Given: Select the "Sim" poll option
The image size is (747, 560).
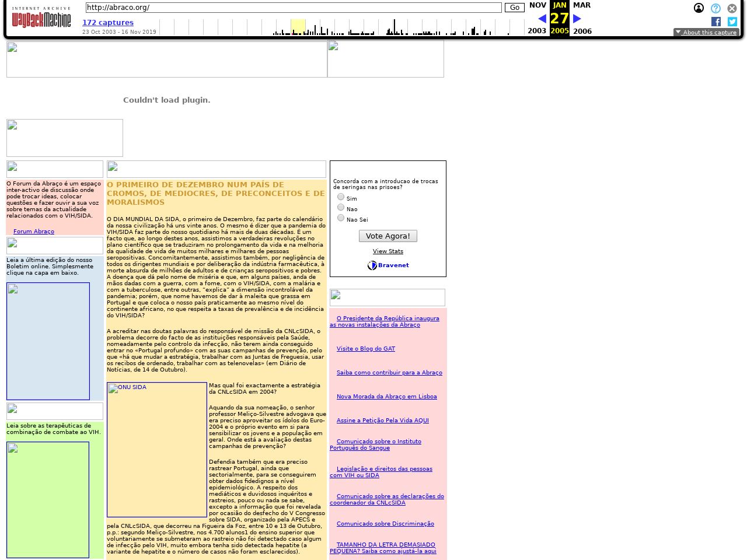Looking at the screenshot, I should pos(341,197).
